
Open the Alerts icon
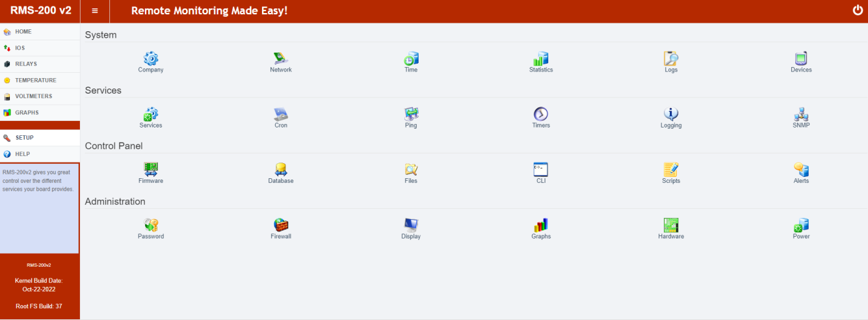pyautogui.click(x=801, y=170)
